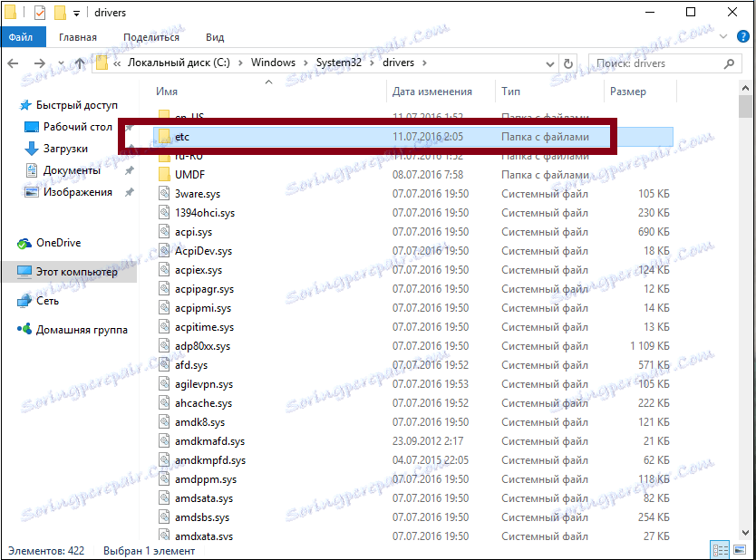Click pin icon next to Изображения

click(130, 192)
